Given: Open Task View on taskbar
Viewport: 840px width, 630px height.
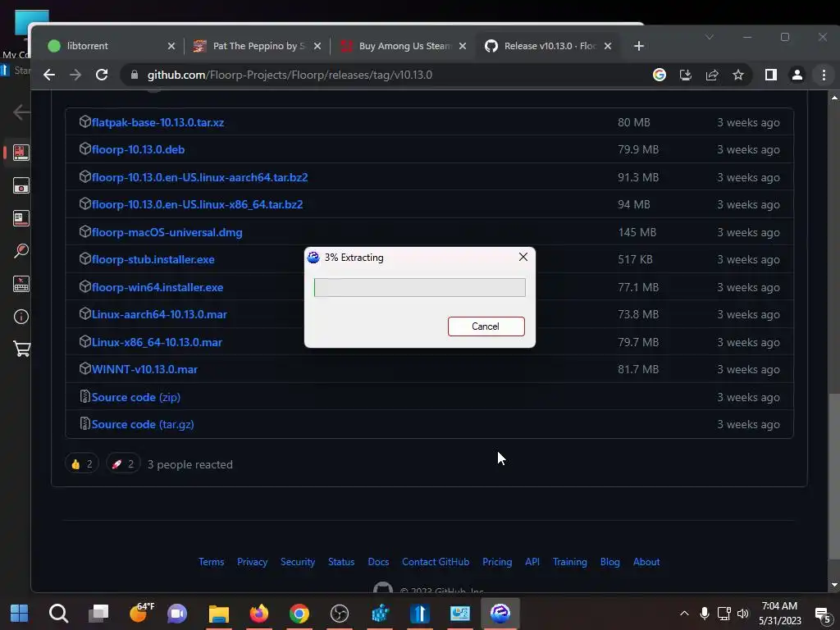Looking at the screenshot, I should pos(98,614).
